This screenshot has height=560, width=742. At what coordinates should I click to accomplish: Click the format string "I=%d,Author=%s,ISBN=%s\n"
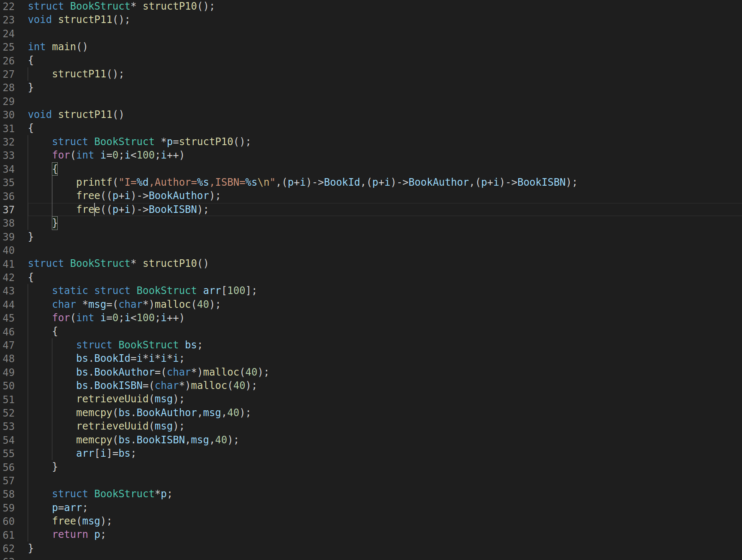point(197,182)
